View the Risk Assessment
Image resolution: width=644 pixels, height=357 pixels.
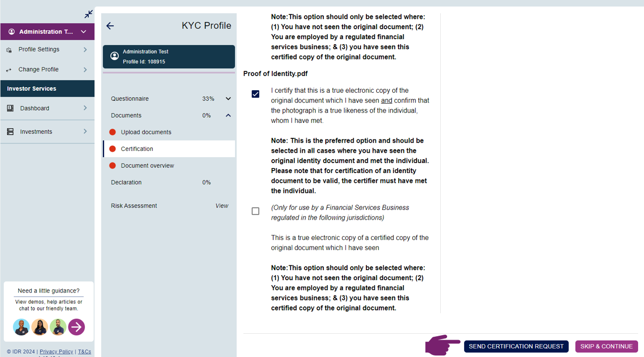222,206
